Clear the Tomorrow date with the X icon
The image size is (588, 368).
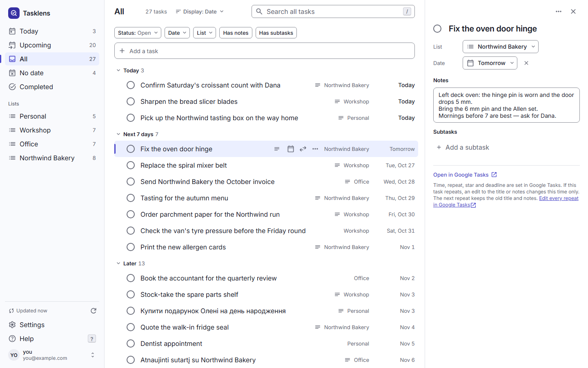(526, 63)
